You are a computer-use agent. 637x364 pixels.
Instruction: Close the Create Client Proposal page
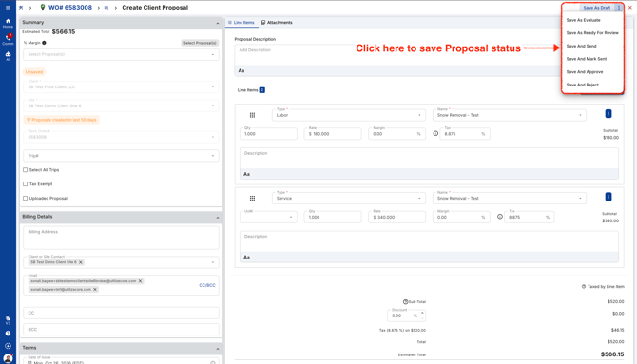(630, 8)
